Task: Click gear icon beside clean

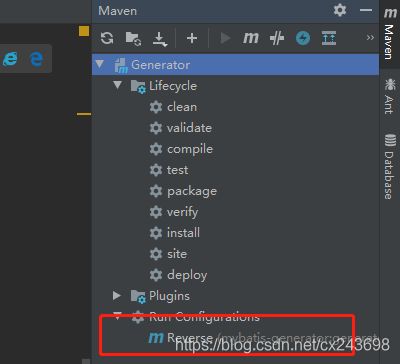Action: click(x=156, y=107)
